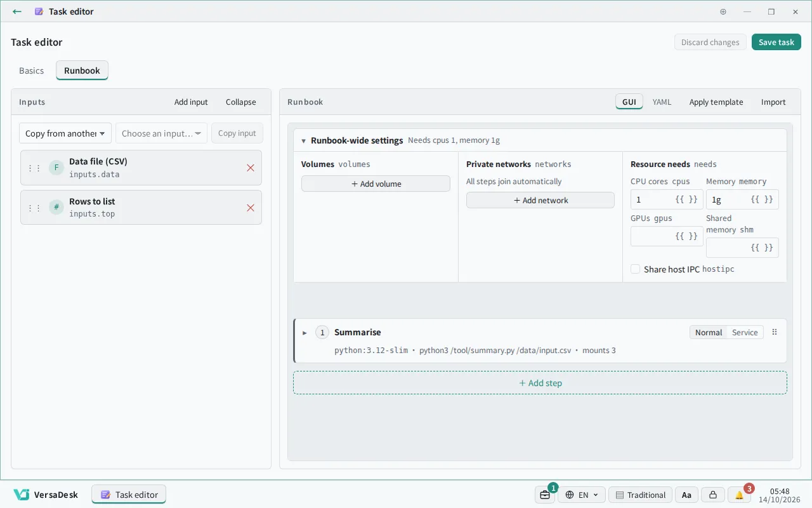
Task: Expand the Summarise step
Action: point(304,332)
